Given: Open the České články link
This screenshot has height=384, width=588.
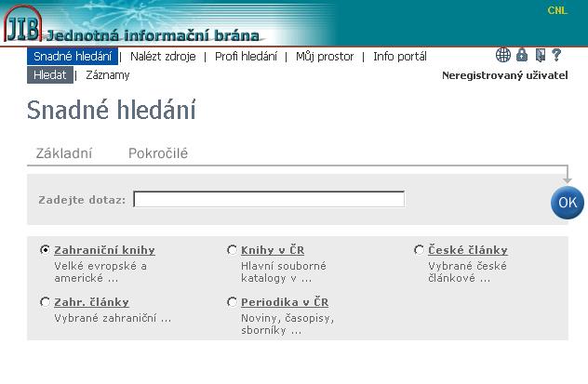Looking at the screenshot, I should 468,250.
